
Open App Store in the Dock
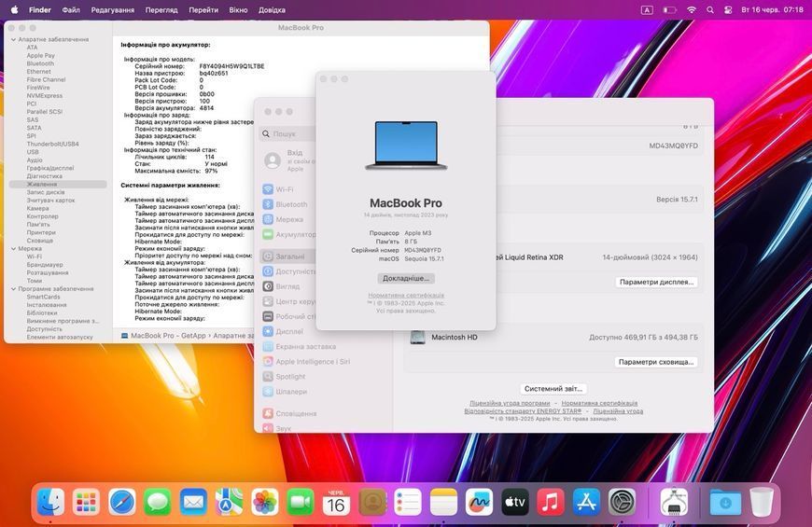[586, 502]
